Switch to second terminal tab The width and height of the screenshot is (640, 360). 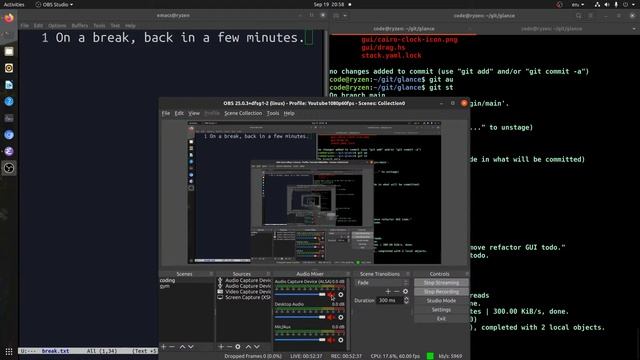coord(551,29)
